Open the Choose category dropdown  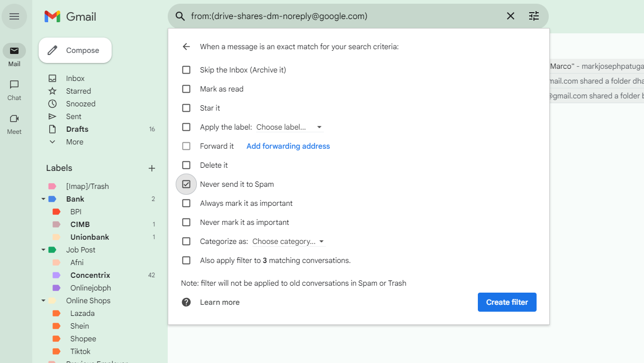coord(288,241)
